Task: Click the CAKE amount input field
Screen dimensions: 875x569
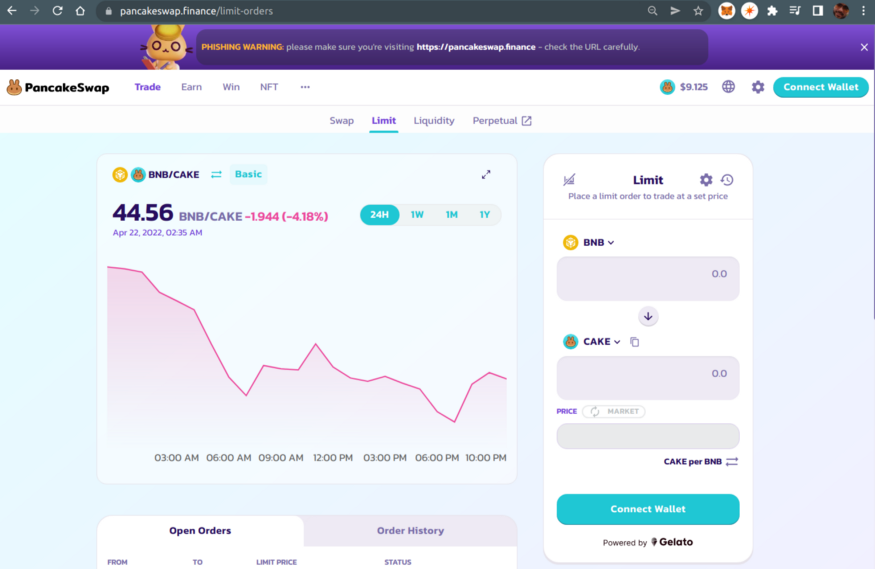Action: point(648,378)
